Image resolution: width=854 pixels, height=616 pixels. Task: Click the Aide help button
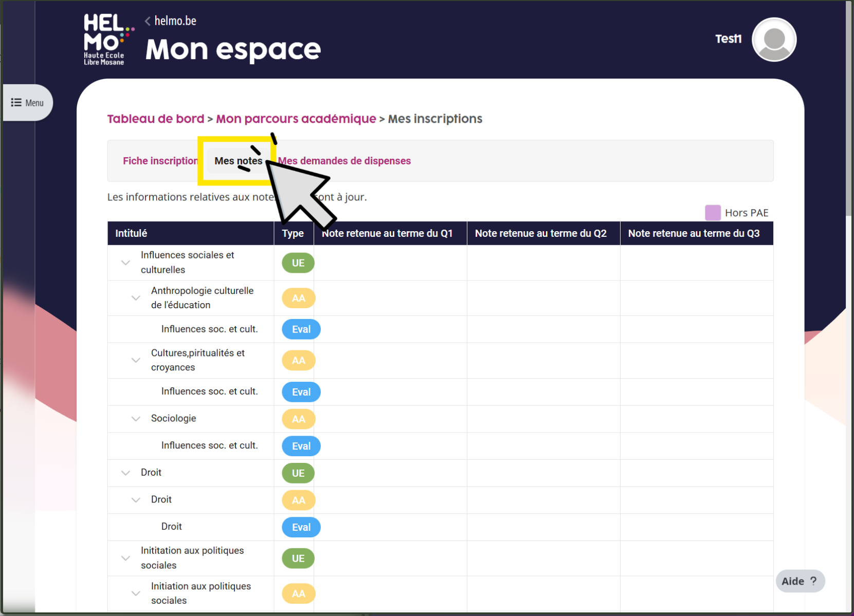coord(800,581)
